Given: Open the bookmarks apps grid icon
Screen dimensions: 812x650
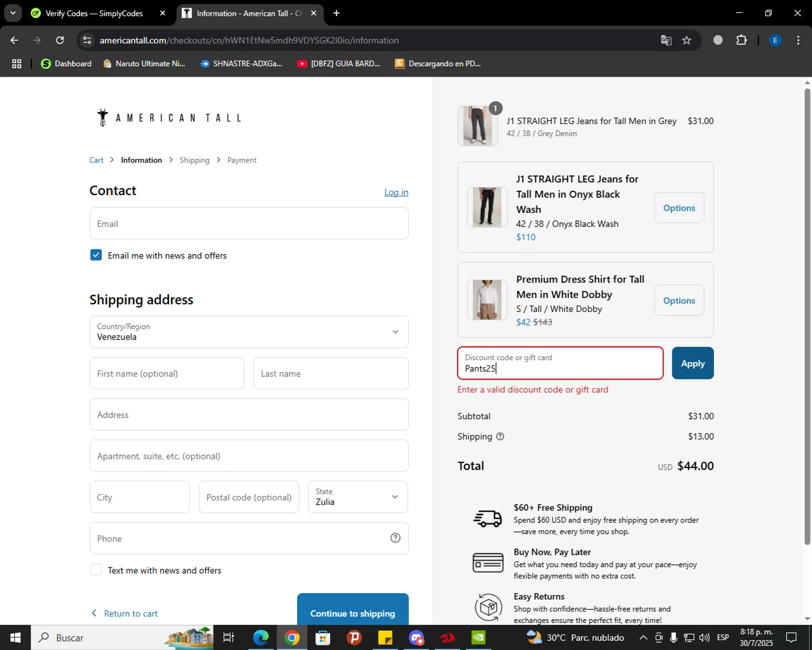Looking at the screenshot, I should click(x=17, y=63).
